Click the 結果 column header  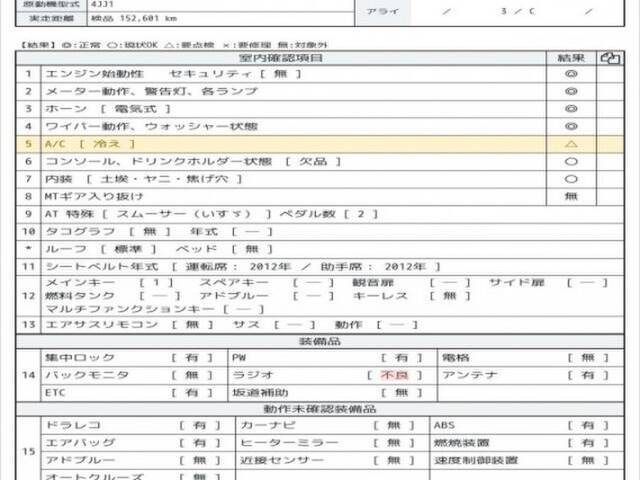click(571, 58)
